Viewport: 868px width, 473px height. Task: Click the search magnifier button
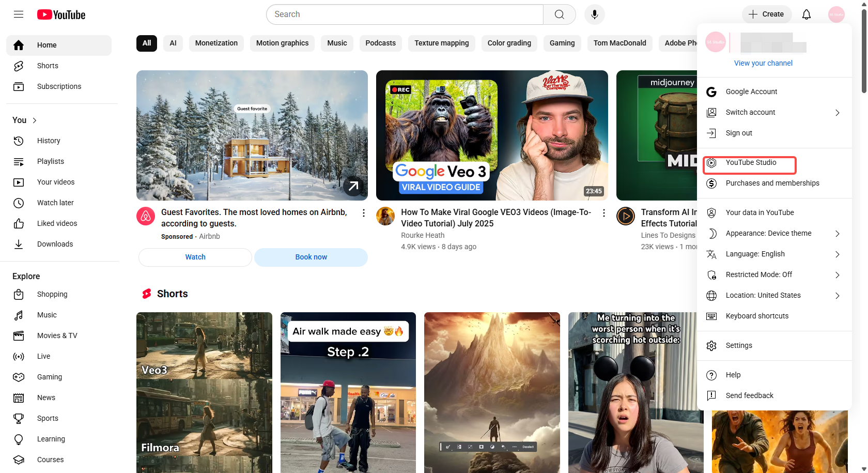point(559,14)
